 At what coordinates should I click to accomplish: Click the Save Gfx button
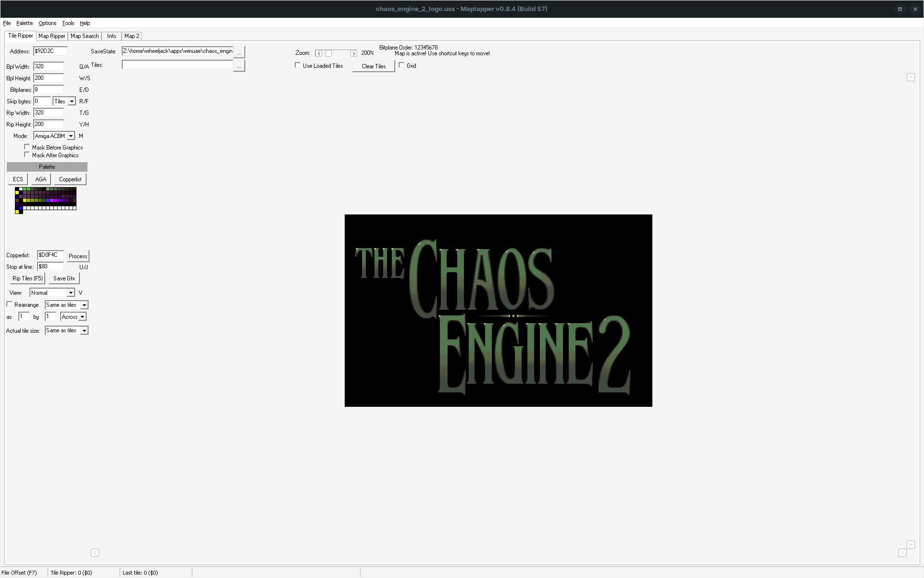[x=64, y=278]
